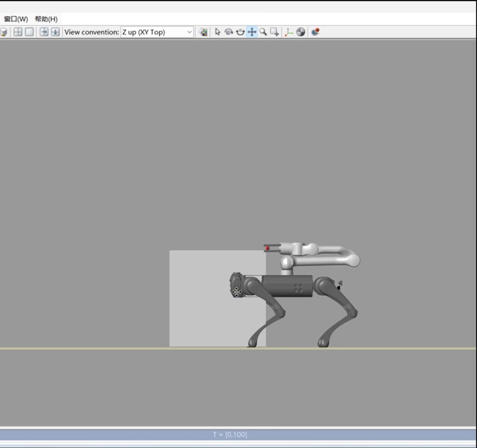Image resolution: width=477 pixels, height=448 pixels.
Task: Click the 3D cube view icon
Action: (x=4, y=32)
